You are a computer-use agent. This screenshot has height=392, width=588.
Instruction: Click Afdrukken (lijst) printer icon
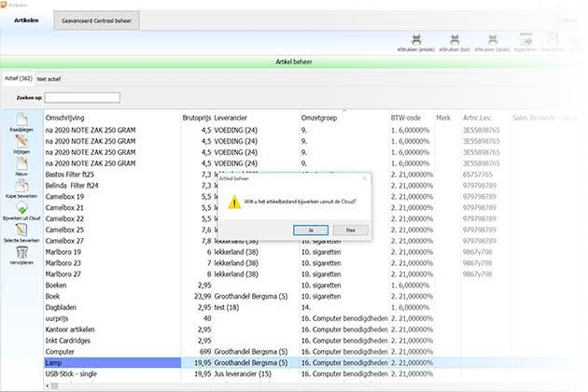tap(452, 39)
